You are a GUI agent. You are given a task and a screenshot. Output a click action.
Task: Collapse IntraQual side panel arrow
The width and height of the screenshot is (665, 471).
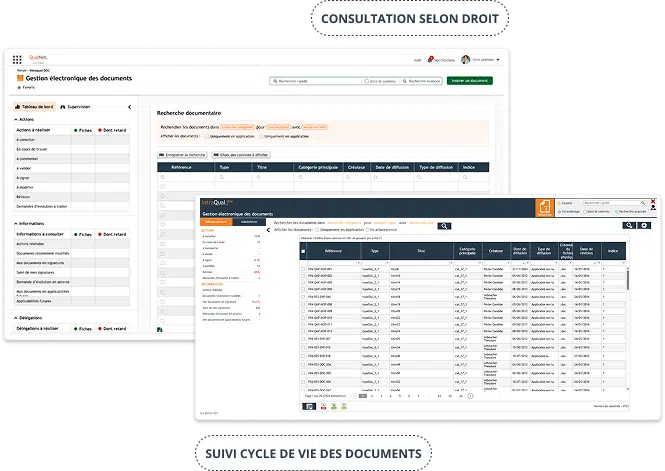click(268, 230)
